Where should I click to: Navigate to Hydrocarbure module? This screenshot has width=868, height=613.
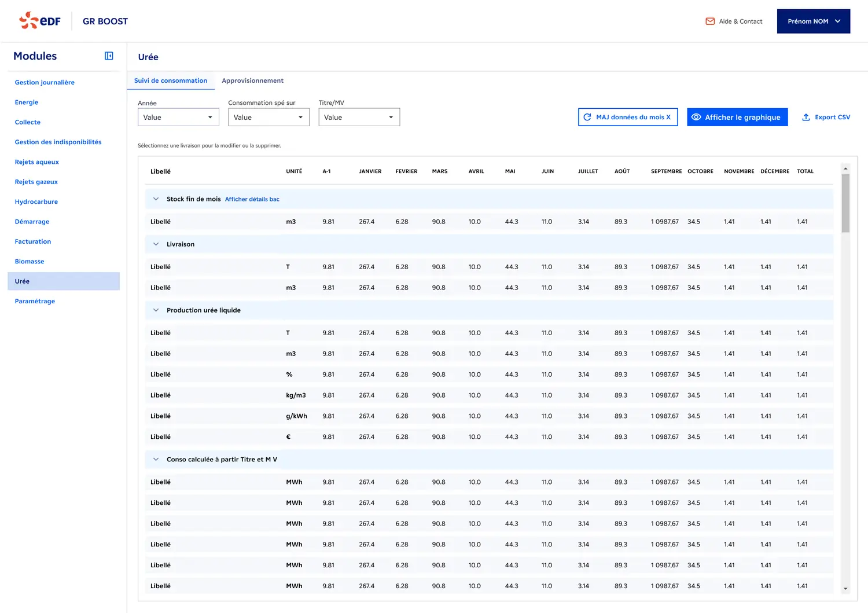coord(36,202)
